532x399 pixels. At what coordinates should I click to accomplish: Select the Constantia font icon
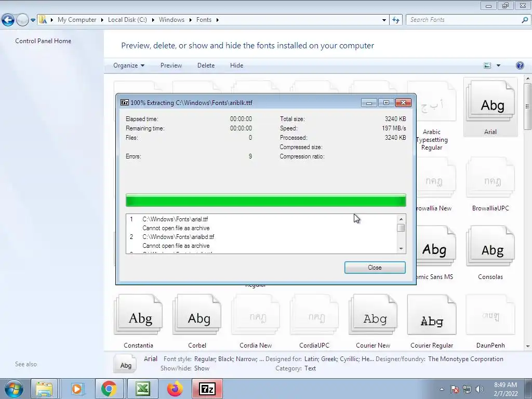point(138,321)
